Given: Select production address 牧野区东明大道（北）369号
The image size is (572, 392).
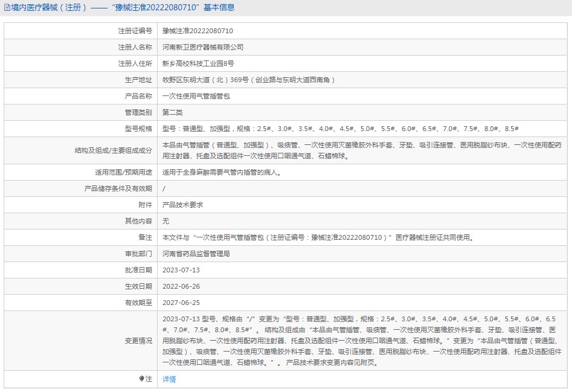Looking at the screenshot, I should click(x=205, y=80).
